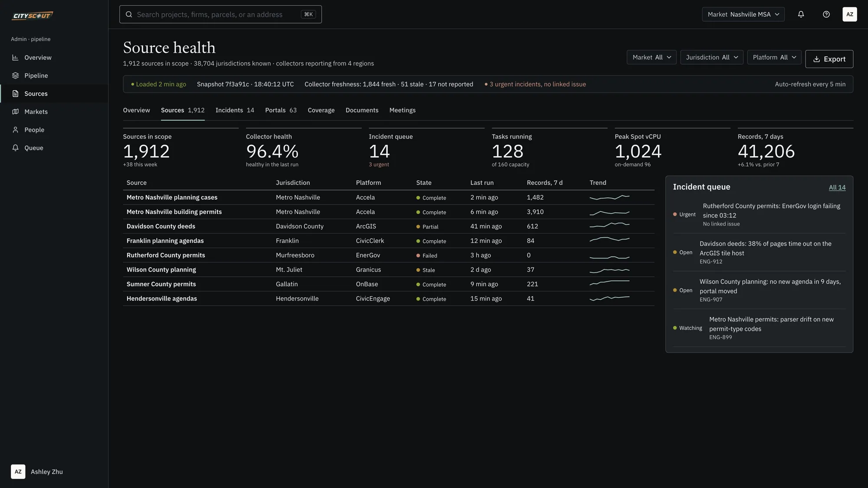Click the CityScout logo

point(33,16)
